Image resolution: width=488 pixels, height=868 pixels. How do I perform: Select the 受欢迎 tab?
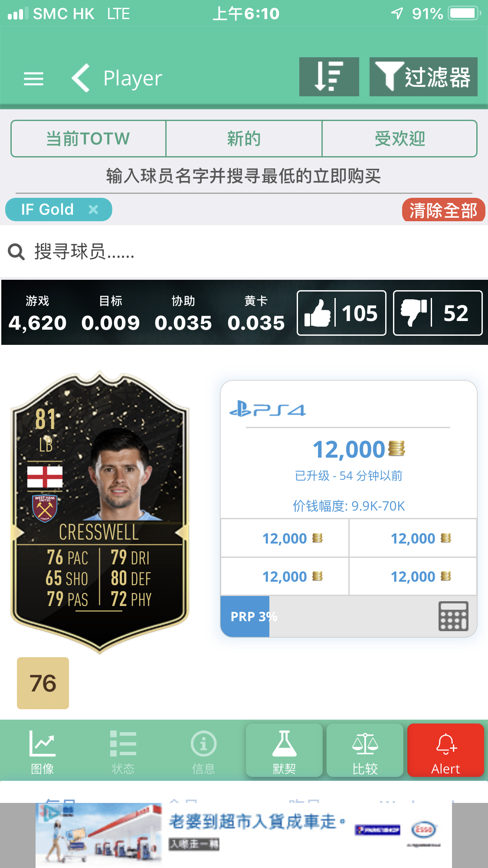click(400, 139)
